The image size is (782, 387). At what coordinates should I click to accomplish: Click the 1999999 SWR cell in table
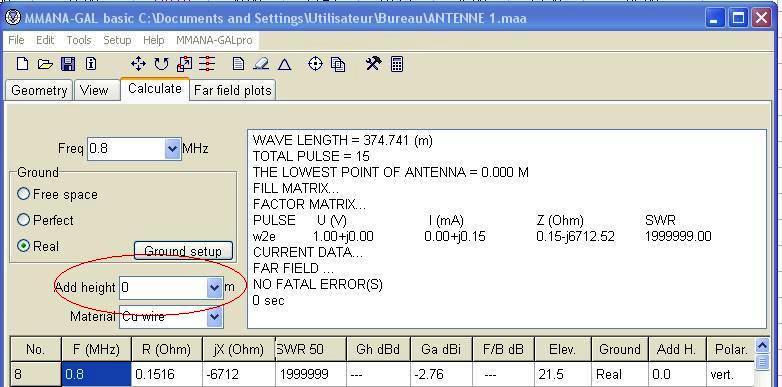point(310,374)
